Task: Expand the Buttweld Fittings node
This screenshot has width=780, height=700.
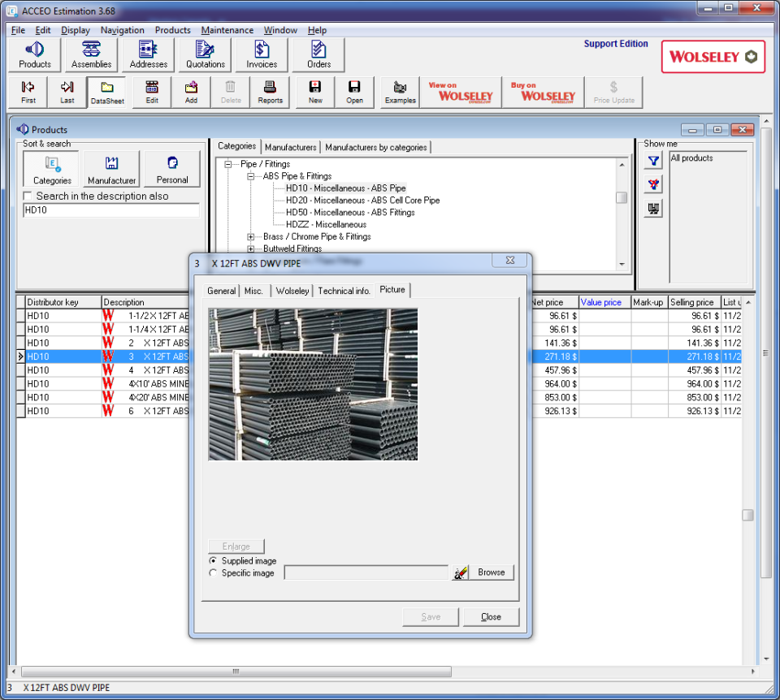Action: [253, 248]
